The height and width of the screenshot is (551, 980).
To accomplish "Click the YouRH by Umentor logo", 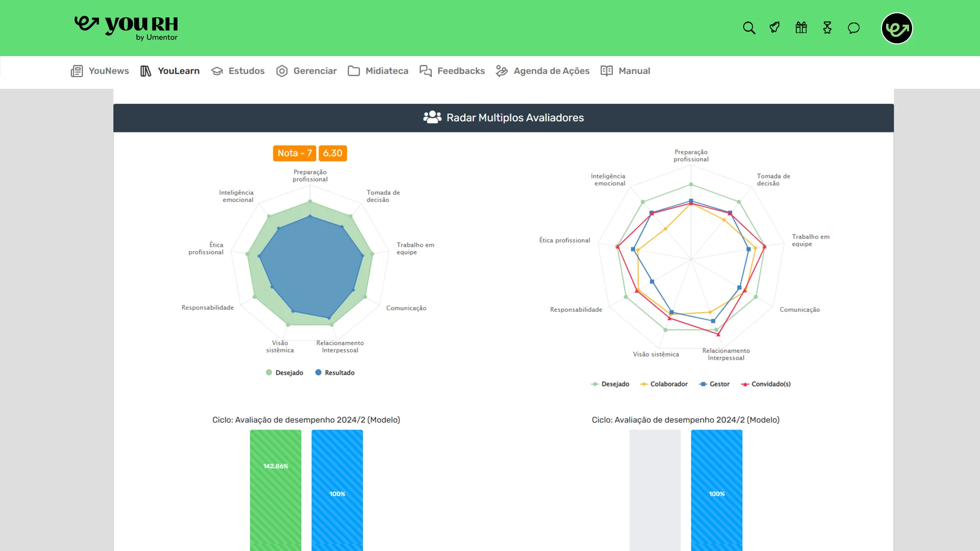I will (x=127, y=28).
